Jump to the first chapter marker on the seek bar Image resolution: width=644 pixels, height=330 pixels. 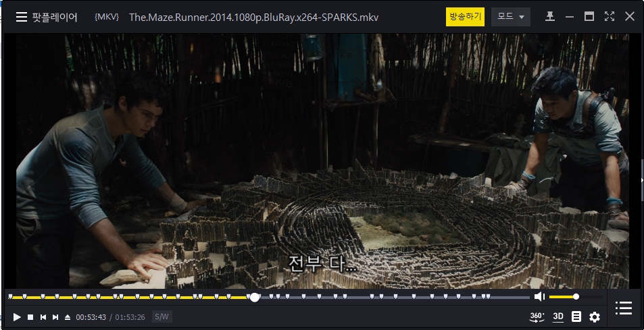point(11,296)
